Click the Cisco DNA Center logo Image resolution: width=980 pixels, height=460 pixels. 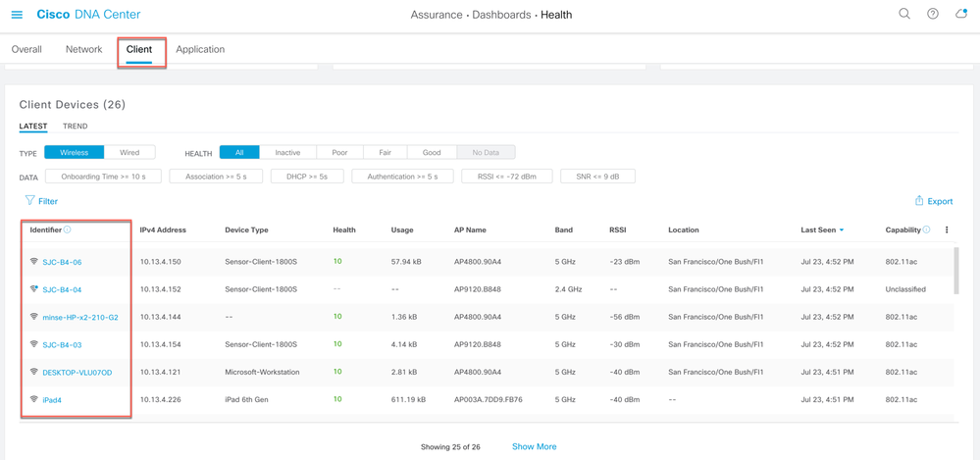(x=88, y=15)
